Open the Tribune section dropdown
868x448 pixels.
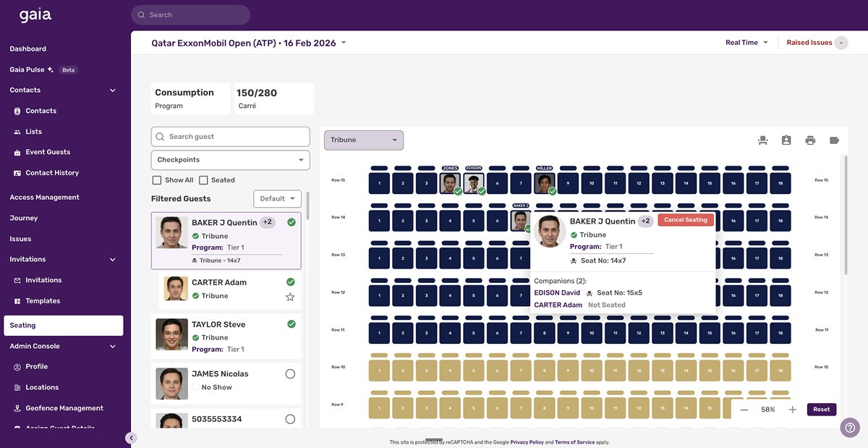click(x=363, y=140)
